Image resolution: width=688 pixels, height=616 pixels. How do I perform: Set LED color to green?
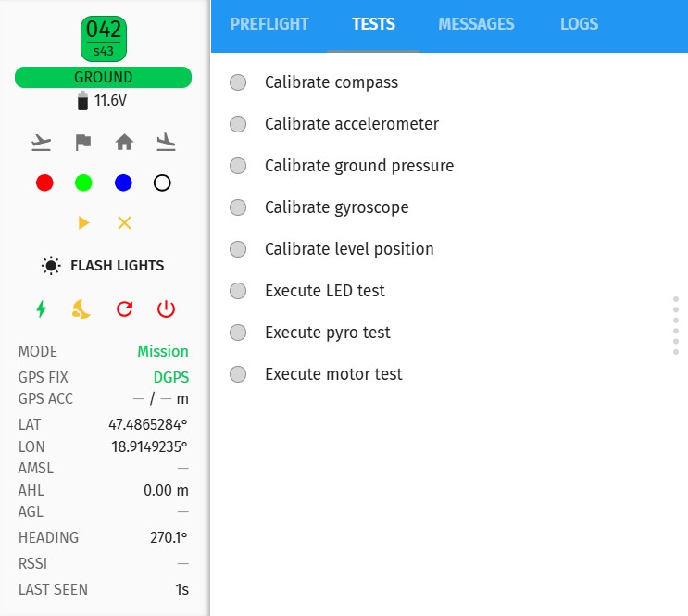click(83, 182)
